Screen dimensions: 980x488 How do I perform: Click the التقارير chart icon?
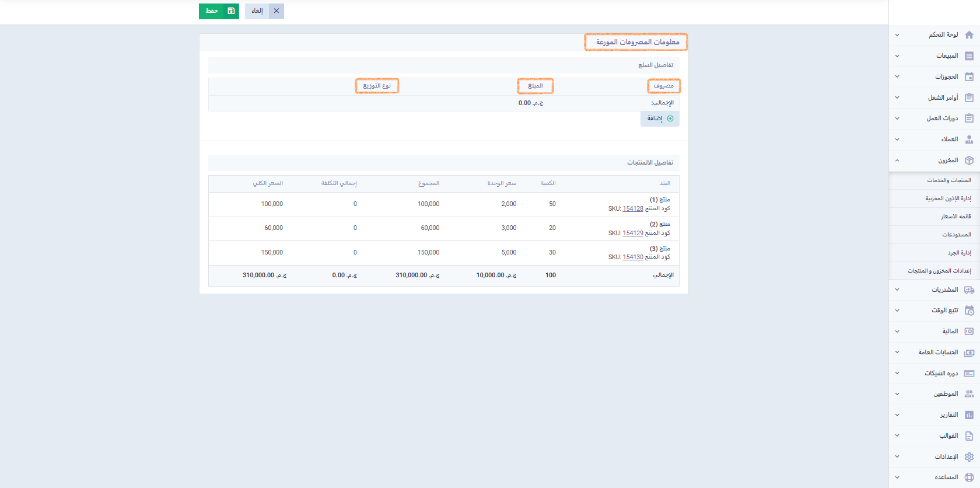click(x=969, y=415)
